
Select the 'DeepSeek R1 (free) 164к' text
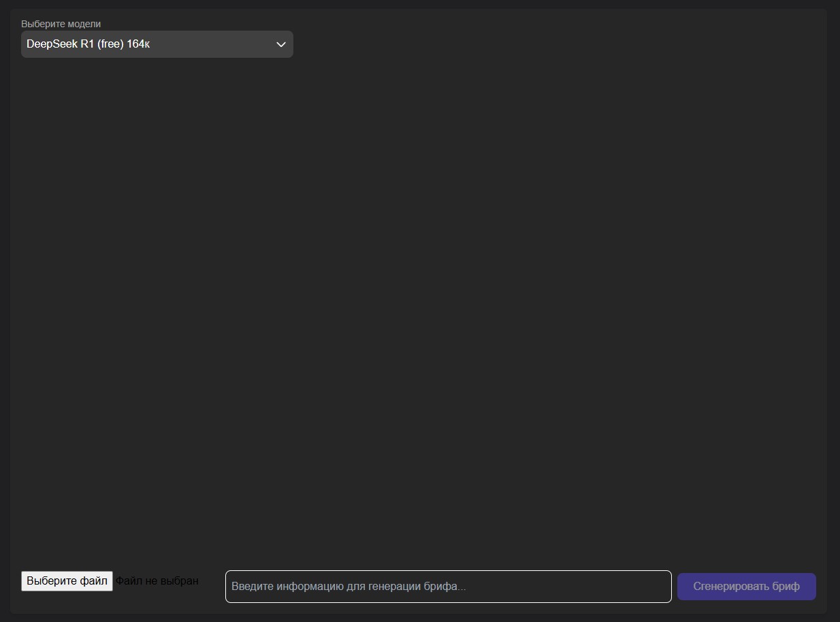pos(88,44)
